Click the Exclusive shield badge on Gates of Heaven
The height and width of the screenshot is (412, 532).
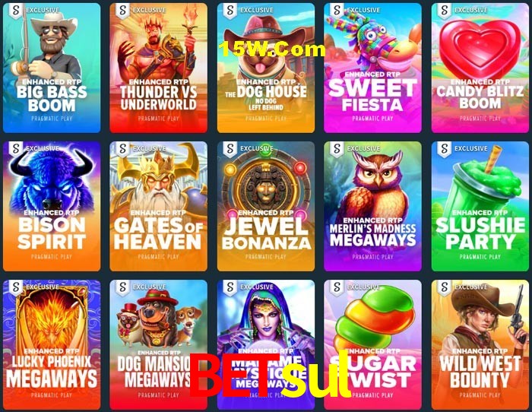pos(123,149)
